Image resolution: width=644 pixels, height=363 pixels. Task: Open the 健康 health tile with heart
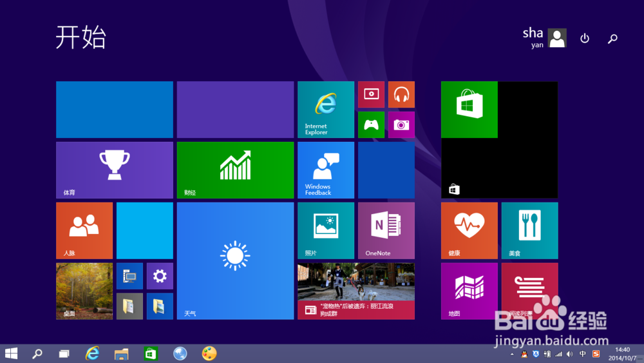click(469, 231)
